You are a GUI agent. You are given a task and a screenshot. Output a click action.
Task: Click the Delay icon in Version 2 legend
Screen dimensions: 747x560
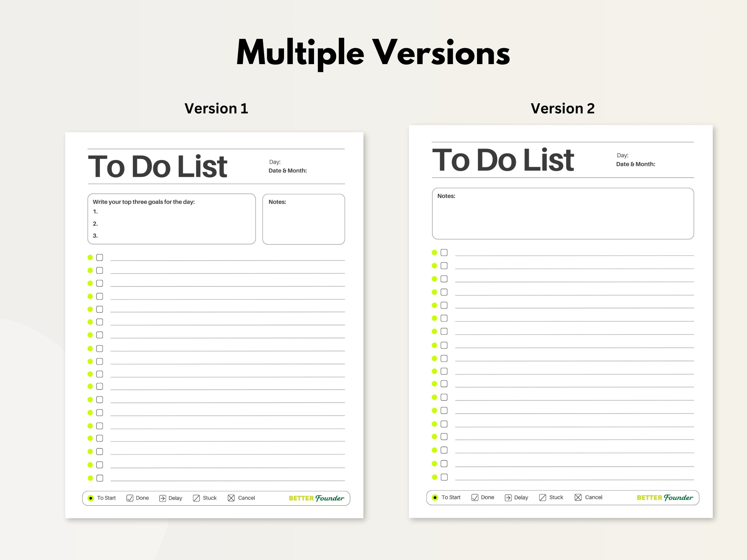point(508,497)
